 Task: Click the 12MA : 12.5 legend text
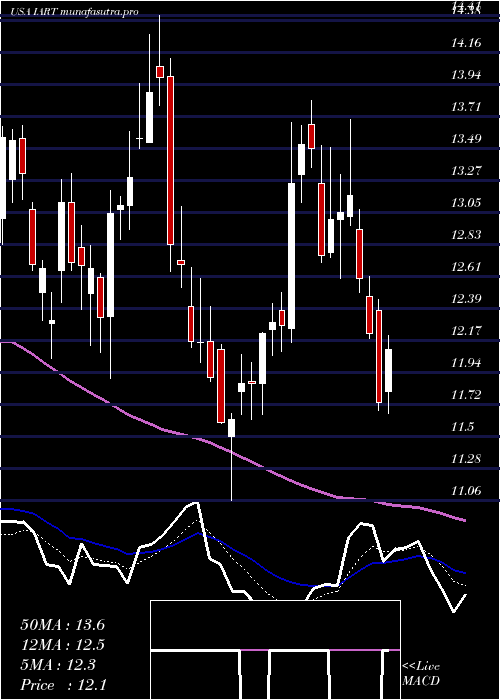click(62, 645)
